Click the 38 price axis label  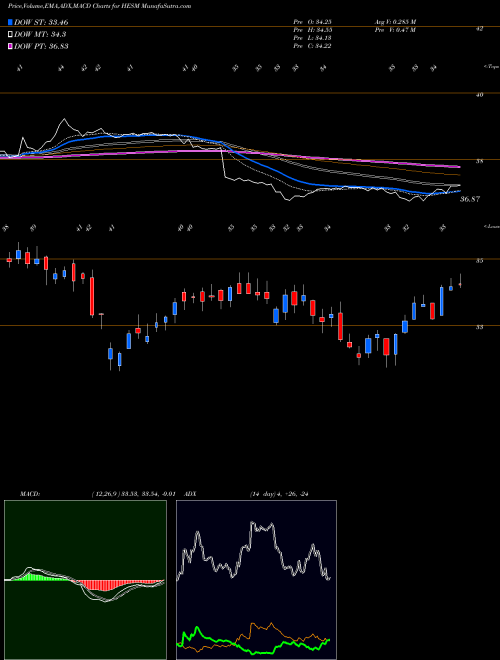(x=479, y=161)
